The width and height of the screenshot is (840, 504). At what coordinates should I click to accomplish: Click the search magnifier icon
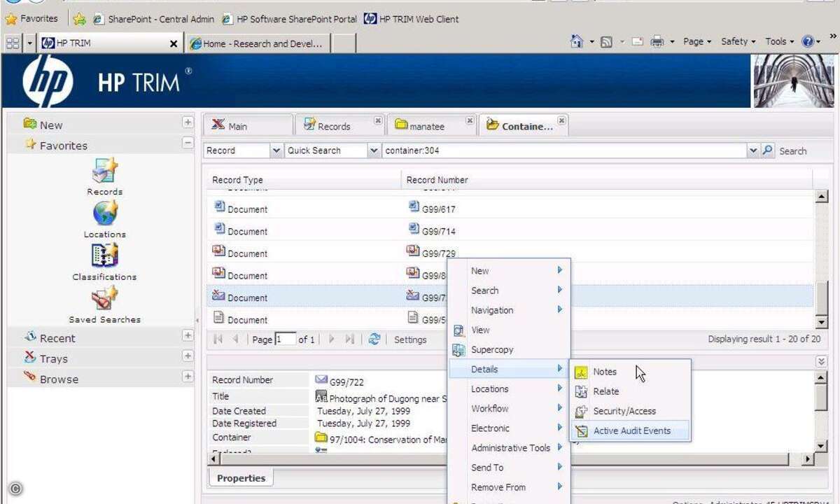(767, 150)
